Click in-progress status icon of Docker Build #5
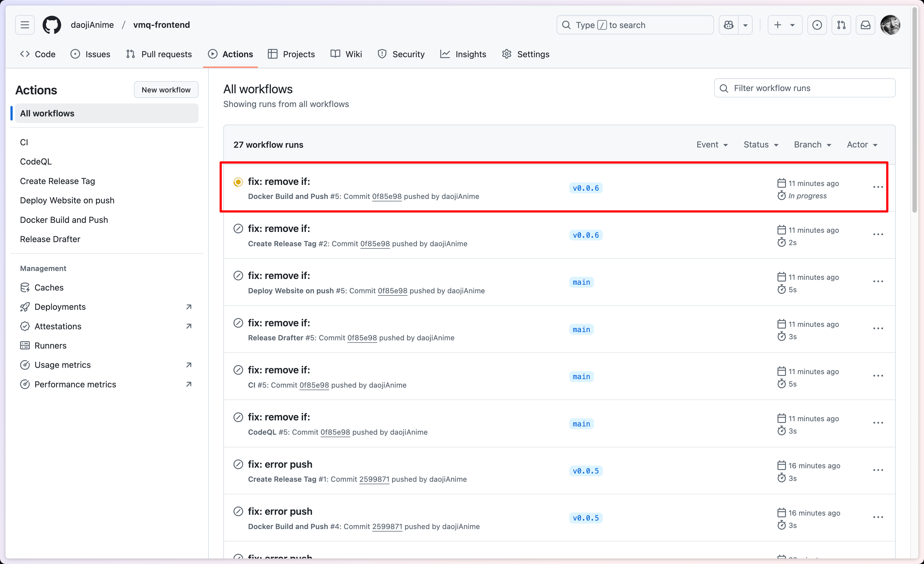Image resolution: width=924 pixels, height=564 pixels. [238, 182]
